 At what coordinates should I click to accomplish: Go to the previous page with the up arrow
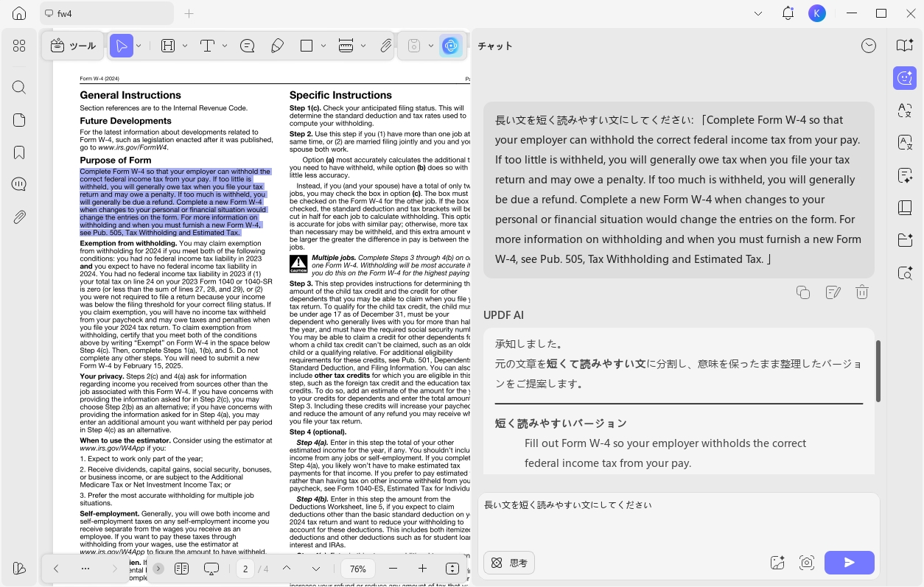(x=287, y=569)
